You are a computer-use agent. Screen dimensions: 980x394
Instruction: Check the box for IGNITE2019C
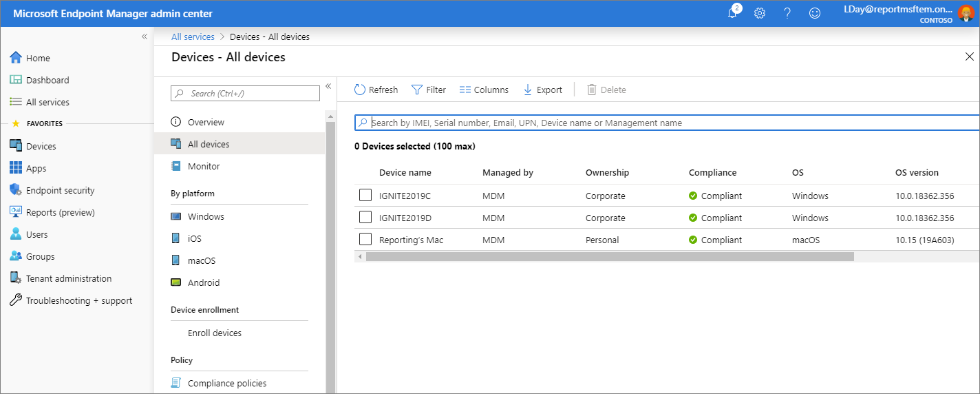coord(365,196)
